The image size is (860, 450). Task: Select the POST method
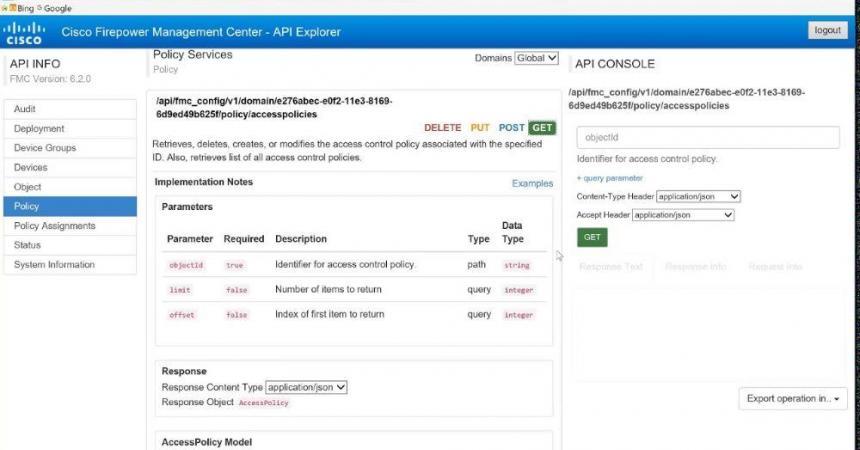pos(511,128)
